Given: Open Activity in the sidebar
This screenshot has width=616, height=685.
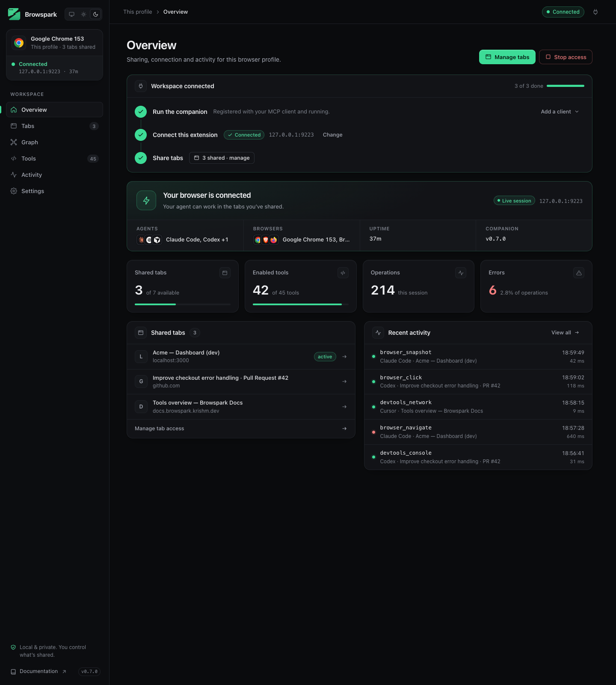Looking at the screenshot, I should [x=54, y=175].
